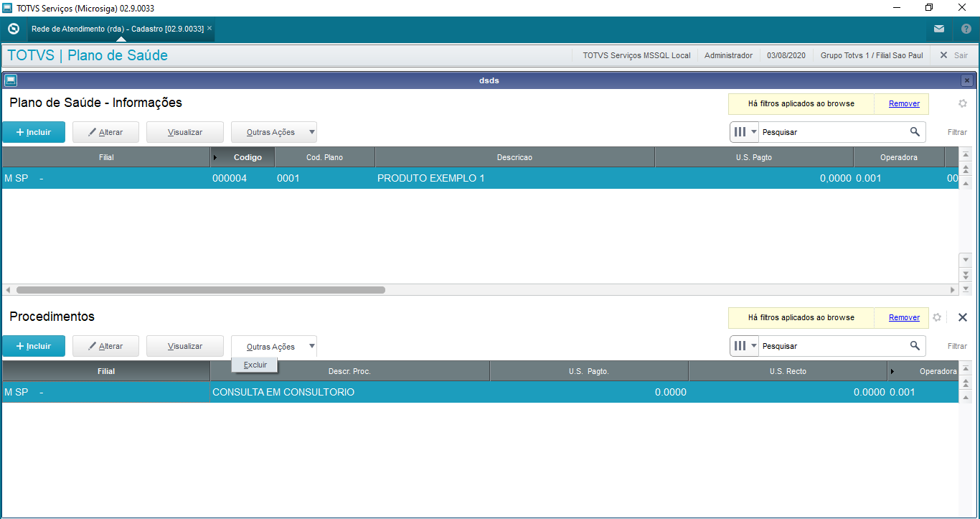The height and width of the screenshot is (519, 980).
Task: Click the single up arrow in Procedimentos scrollbar
Action: point(966,396)
